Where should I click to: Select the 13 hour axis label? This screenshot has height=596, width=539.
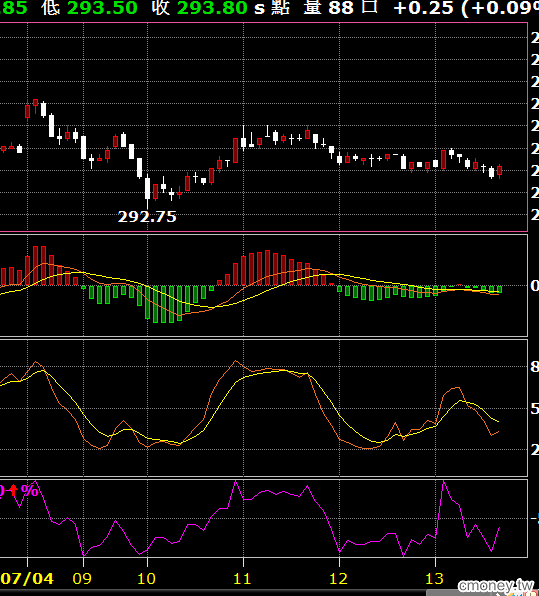pyautogui.click(x=434, y=579)
